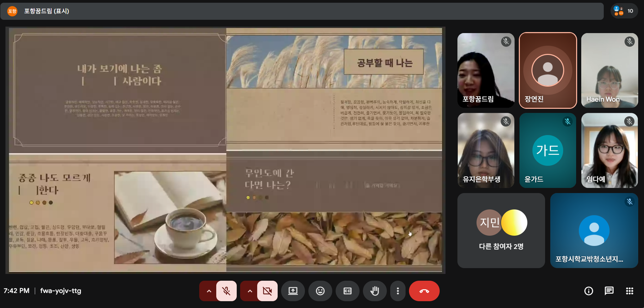644x308 pixels.
Task: Expand audio settings arrow beside microphone
Action: pyautogui.click(x=209, y=291)
